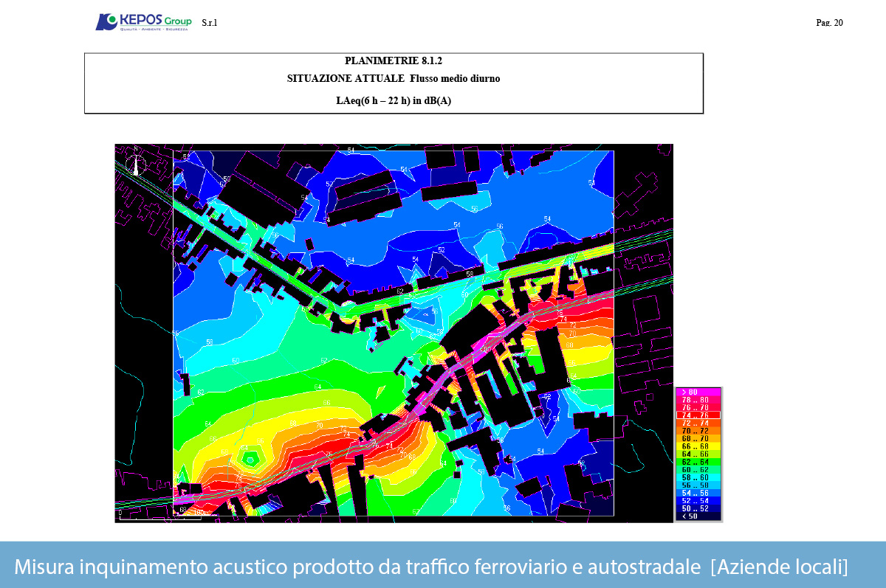Click the 'S.r.l' text beside logo

pos(209,23)
